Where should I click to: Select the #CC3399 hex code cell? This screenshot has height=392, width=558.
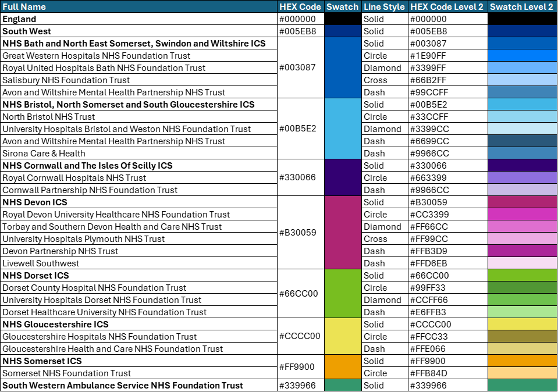(447, 215)
